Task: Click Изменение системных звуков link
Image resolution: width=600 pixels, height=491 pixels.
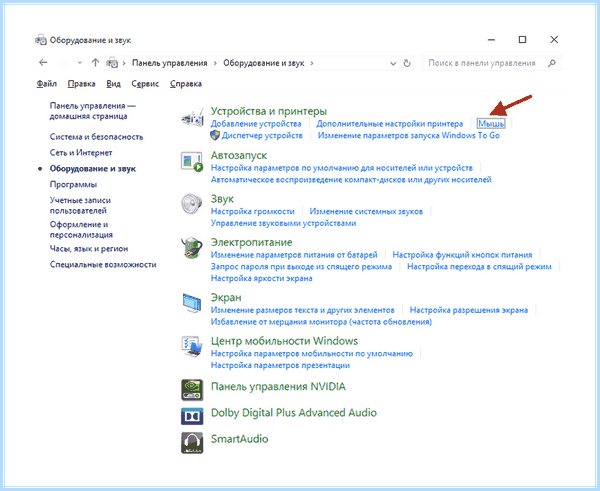Action: coord(366,211)
